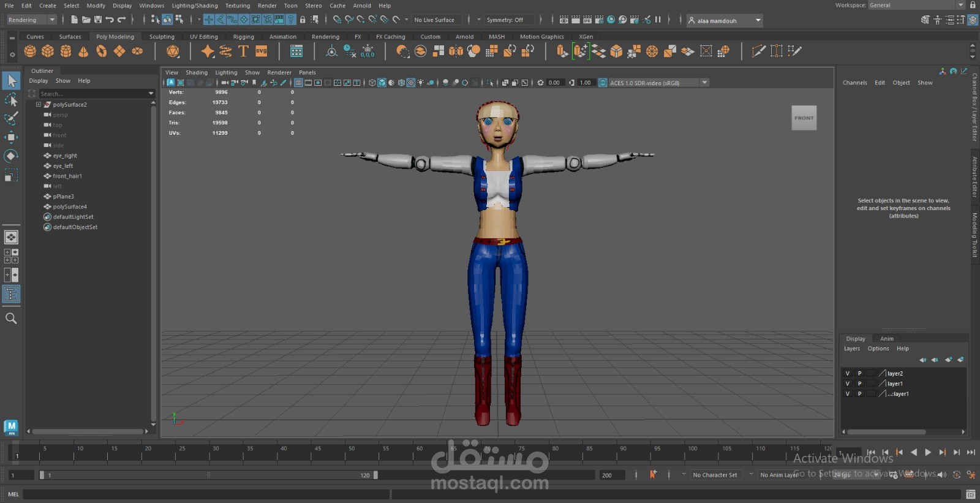Click the Multi-Cut tool shelf icon

(x=759, y=51)
